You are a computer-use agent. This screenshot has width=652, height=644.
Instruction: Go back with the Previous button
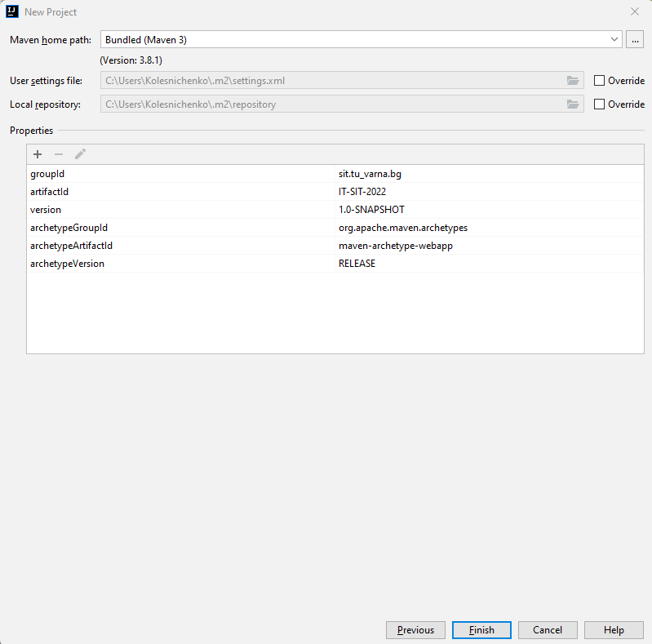point(415,630)
